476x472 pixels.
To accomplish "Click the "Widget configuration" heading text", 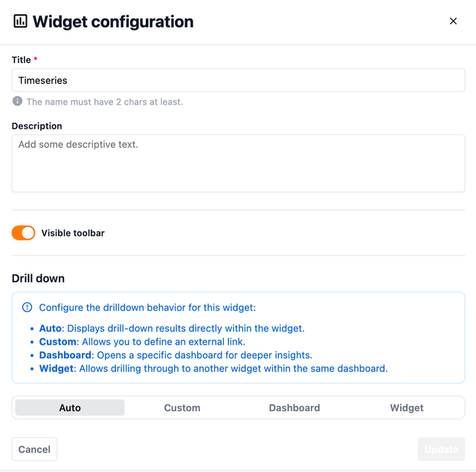I will tap(113, 22).
